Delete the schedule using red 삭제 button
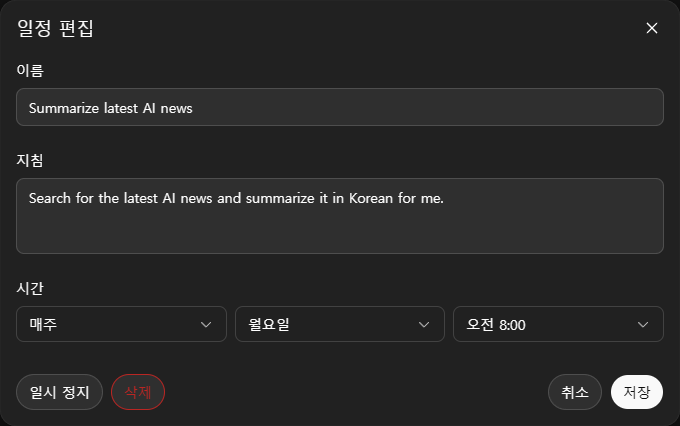This screenshot has height=426, width=680. point(138,392)
